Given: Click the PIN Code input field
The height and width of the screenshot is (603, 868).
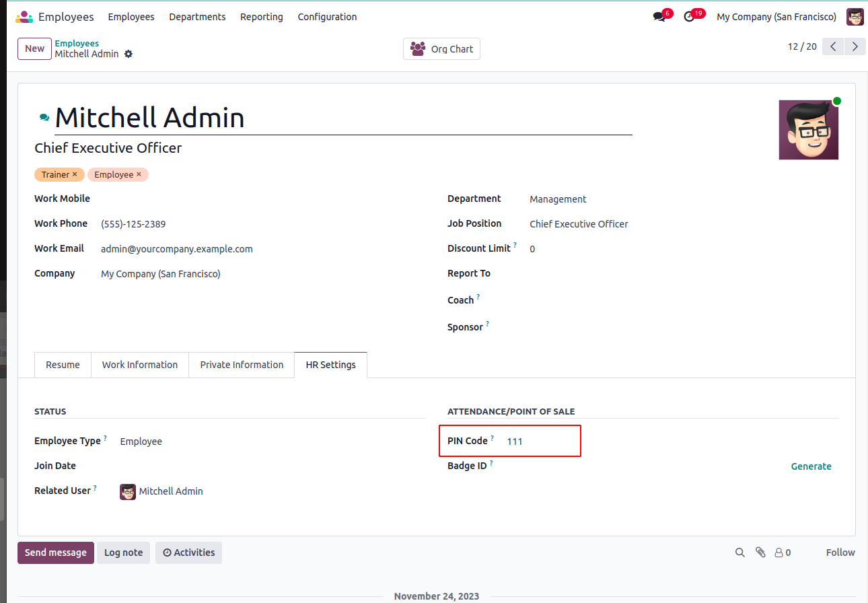Looking at the screenshot, I should (x=538, y=441).
